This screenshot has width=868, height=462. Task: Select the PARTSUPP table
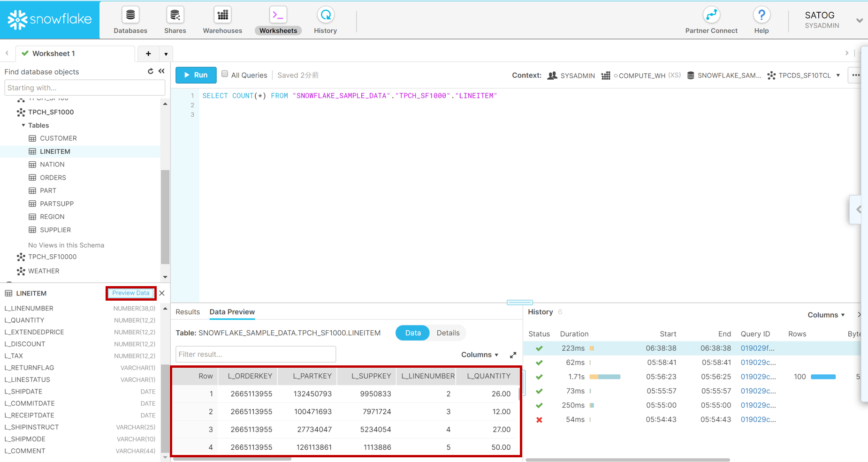(x=57, y=204)
